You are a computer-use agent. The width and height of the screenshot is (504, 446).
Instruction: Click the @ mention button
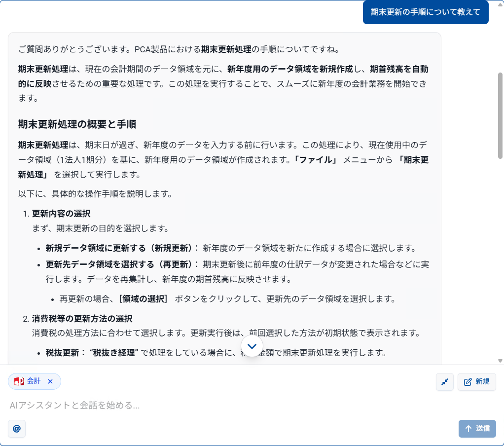17,428
